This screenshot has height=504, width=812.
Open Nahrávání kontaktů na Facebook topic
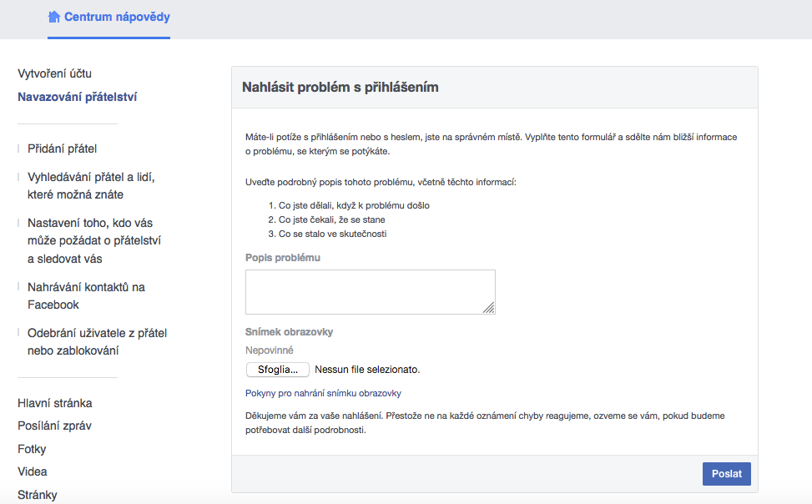click(x=86, y=295)
